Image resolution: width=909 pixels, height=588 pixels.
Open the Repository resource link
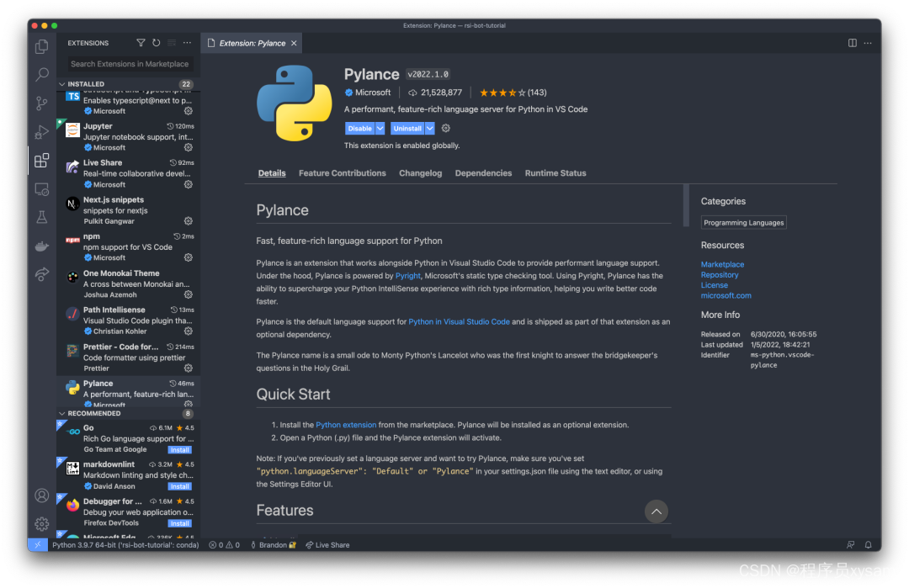(x=720, y=274)
